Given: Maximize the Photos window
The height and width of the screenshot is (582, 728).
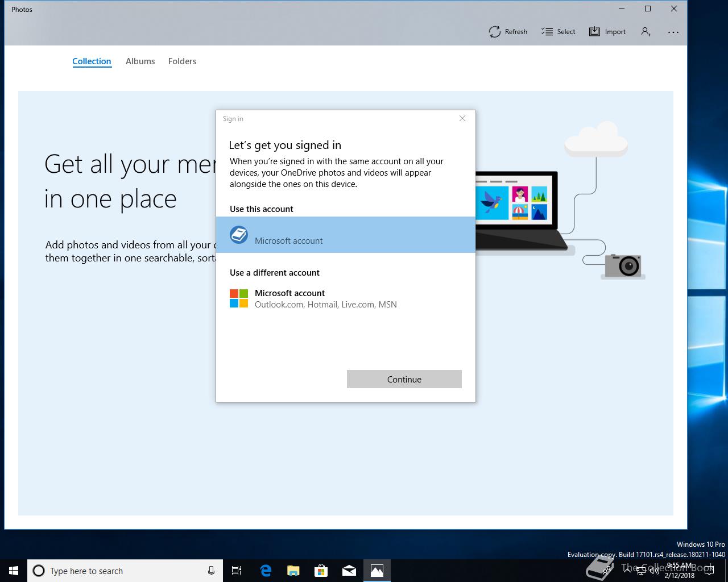Looking at the screenshot, I should click(648, 9).
